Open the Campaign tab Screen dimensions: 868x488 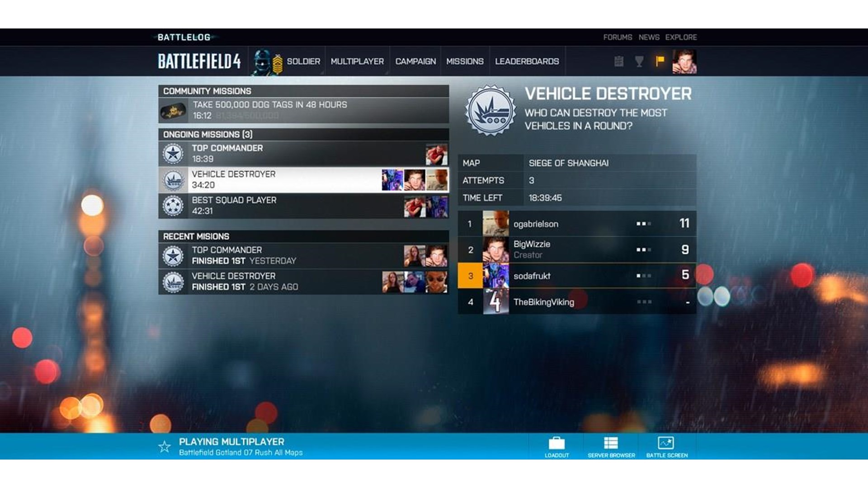click(x=415, y=61)
